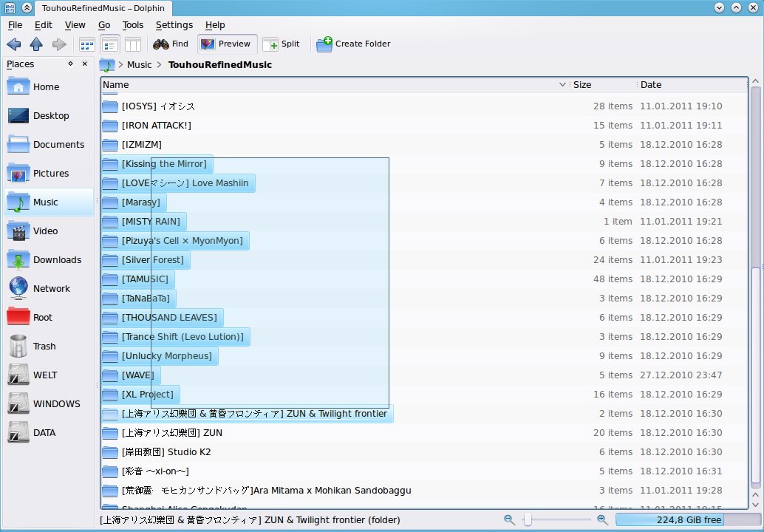Open the View menu

coord(75,25)
